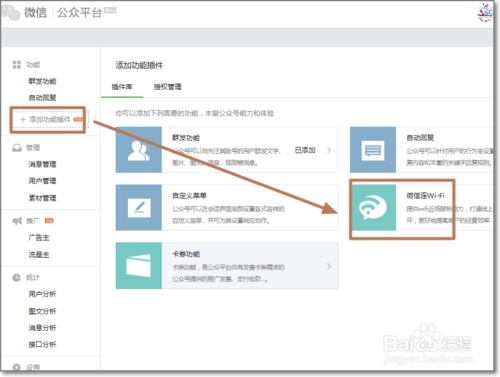
Task: Open 消息分析 in the sidebar
Action: (x=42, y=328)
